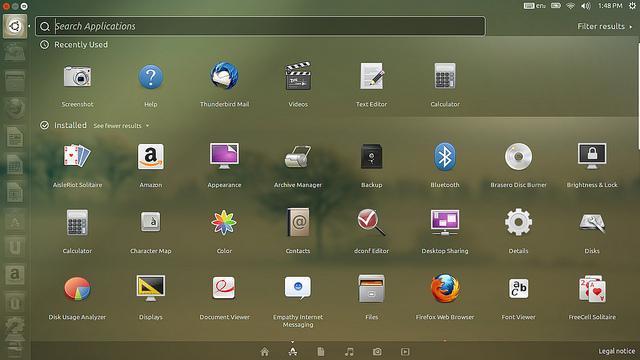Launch dconf Editor
640x360 pixels.
tap(371, 222)
